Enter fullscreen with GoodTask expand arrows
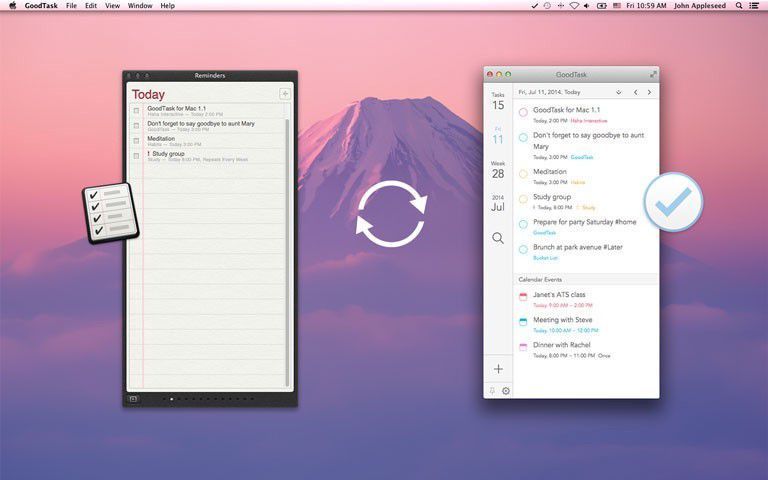This screenshot has width=768, height=480. [x=653, y=74]
